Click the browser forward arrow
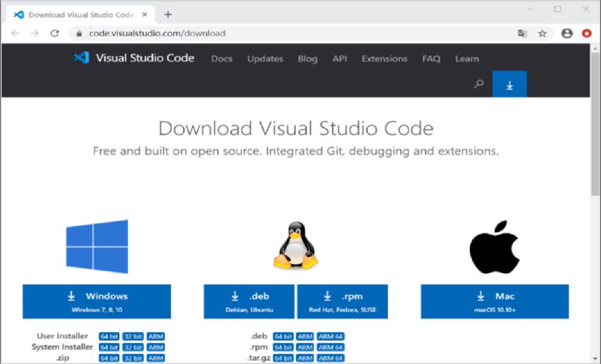The height and width of the screenshot is (364, 601). click(35, 33)
